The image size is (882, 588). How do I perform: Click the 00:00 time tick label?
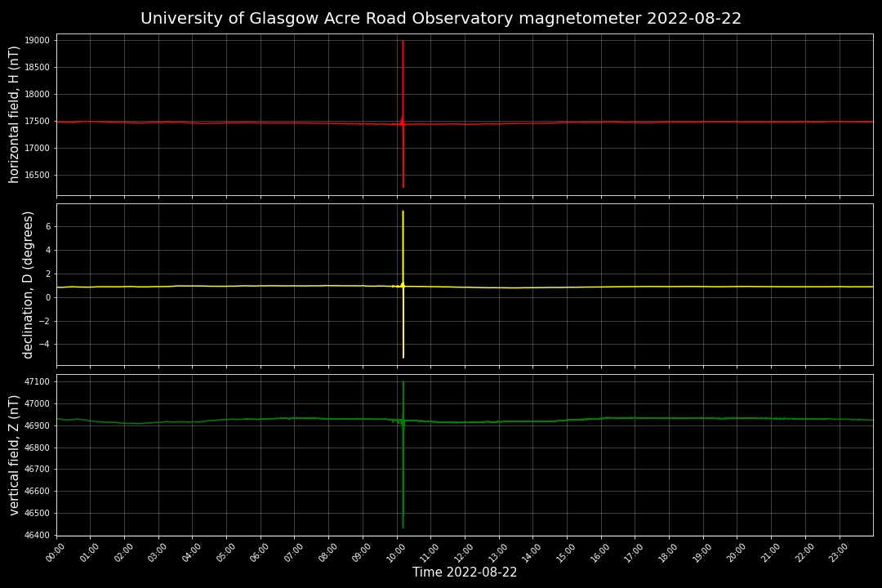55,553
